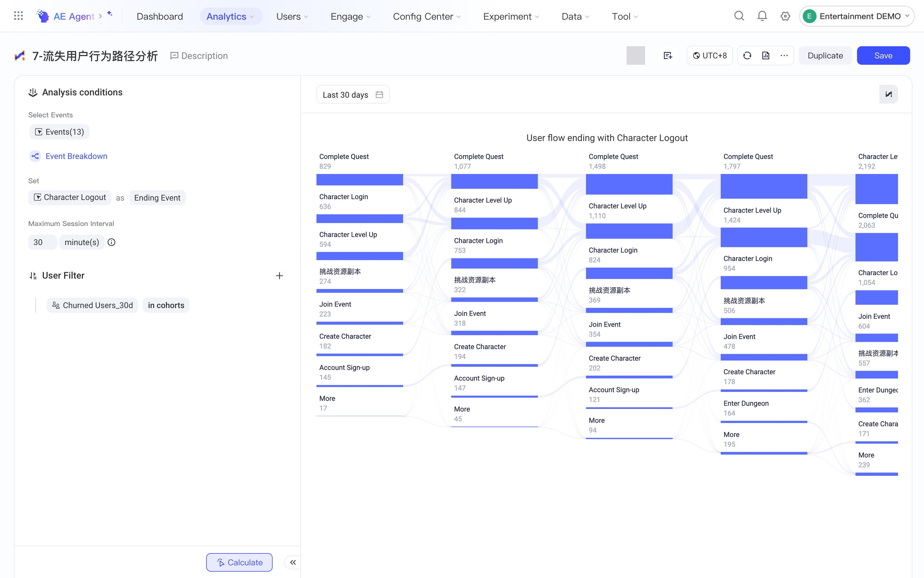Click the add-to-dashboard icon
The height and width of the screenshot is (578, 924).
pyautogui.click(x=668, y=55)
